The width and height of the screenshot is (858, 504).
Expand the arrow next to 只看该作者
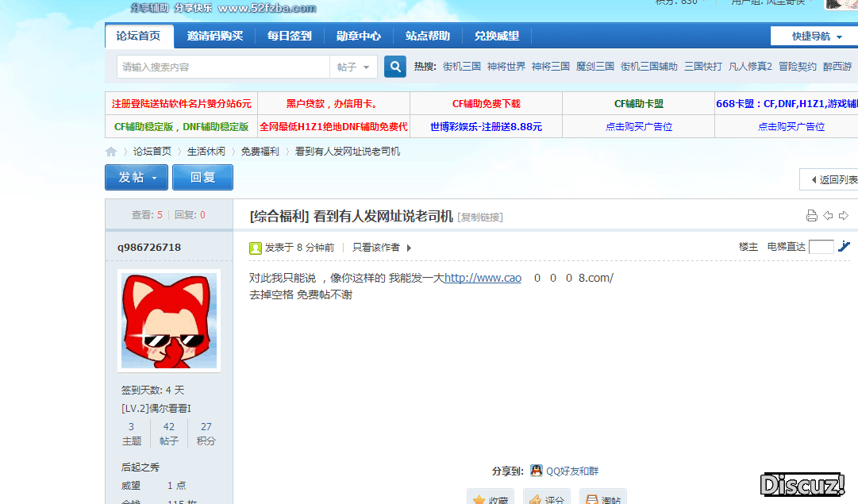point(409,248)
